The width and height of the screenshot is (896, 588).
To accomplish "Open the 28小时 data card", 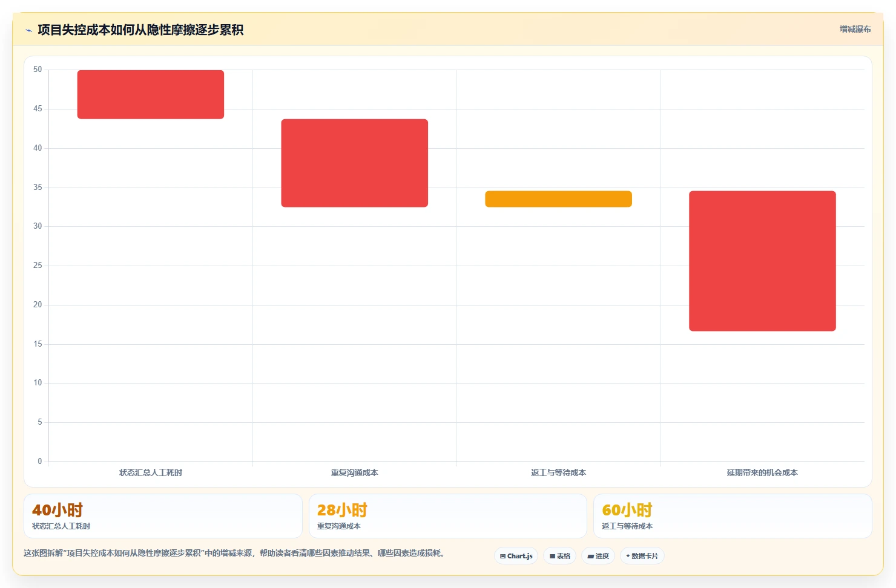I will click(448, 516).
